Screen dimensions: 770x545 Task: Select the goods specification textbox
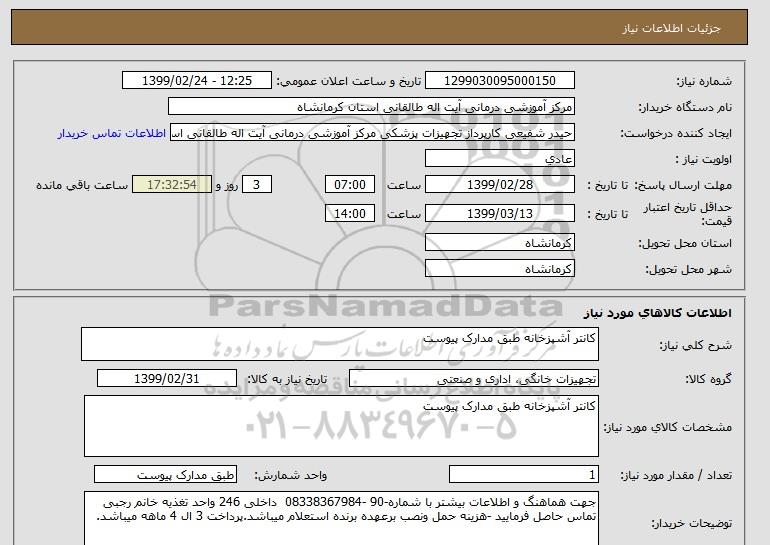tap(341, 426)
